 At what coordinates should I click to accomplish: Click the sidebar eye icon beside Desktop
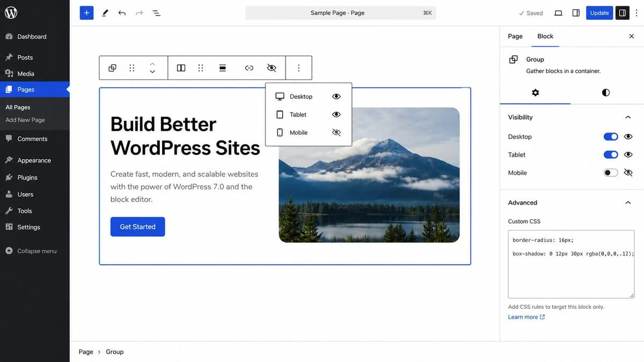(x=628, y=137)
